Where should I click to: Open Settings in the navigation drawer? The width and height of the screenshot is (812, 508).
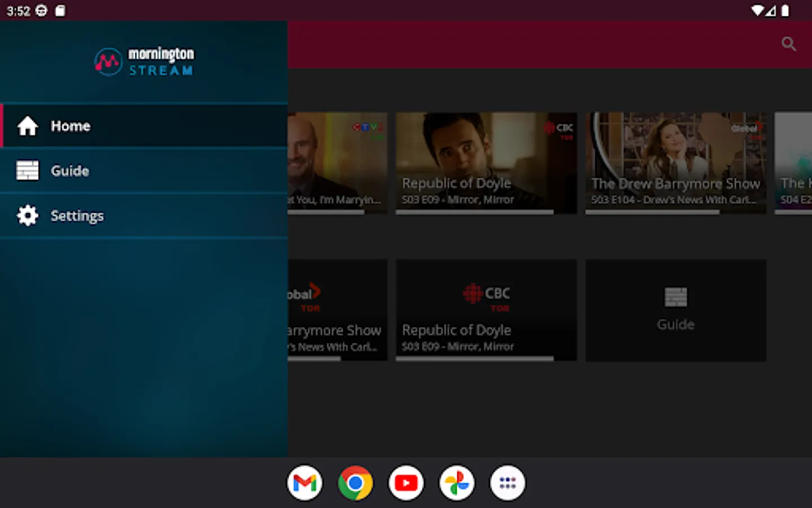point(144,216)
